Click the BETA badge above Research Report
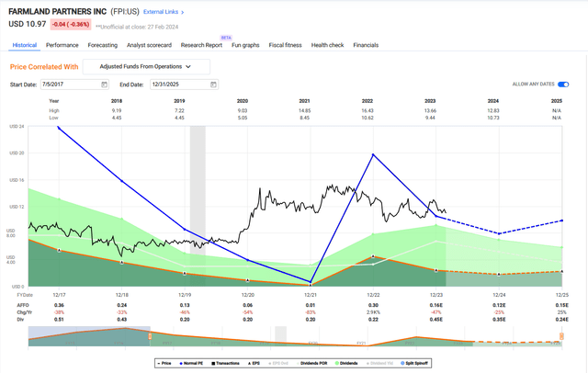This screenshot has width=588, height=373. pyautogui.click(x=226, y=38)
